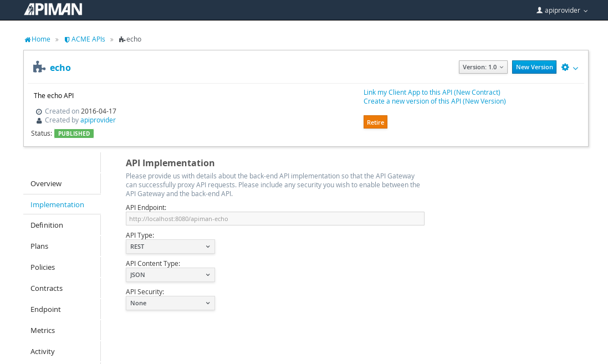The width and height of the screenshot is (608, 364).
Task: Expand the chevron beside the gear icon
Action: pos(575,68)
